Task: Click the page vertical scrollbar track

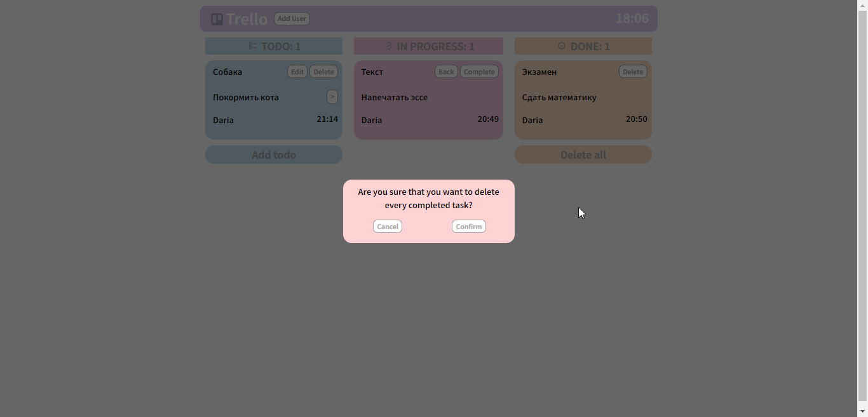Action: click(863, 208)
